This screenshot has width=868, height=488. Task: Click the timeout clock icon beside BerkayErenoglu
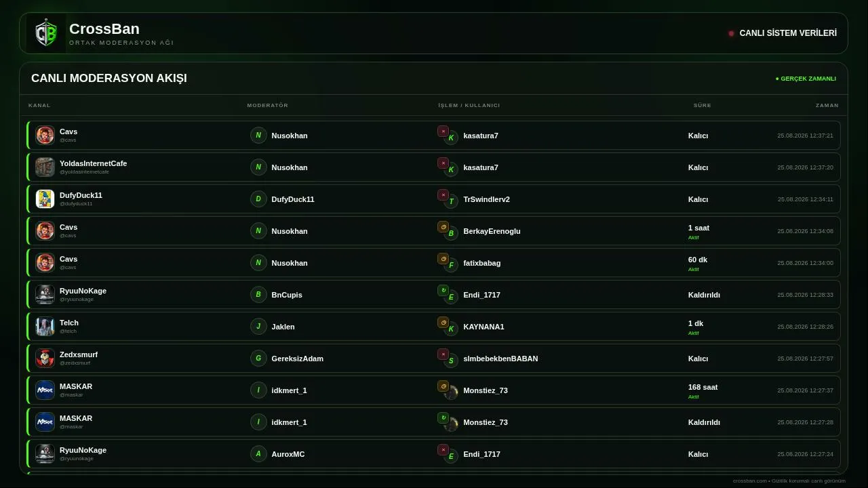[443, 226]
